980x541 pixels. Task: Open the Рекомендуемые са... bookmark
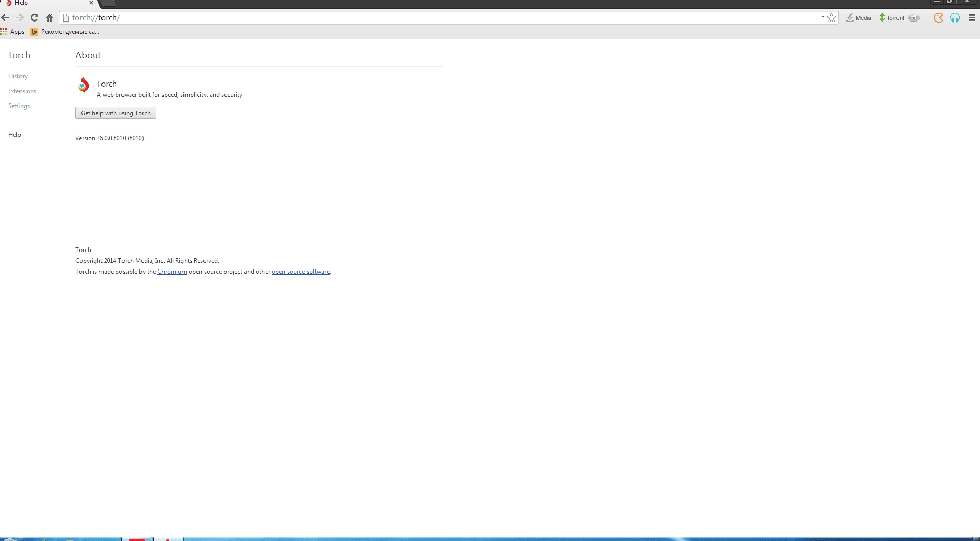click(x=65, y=32)
